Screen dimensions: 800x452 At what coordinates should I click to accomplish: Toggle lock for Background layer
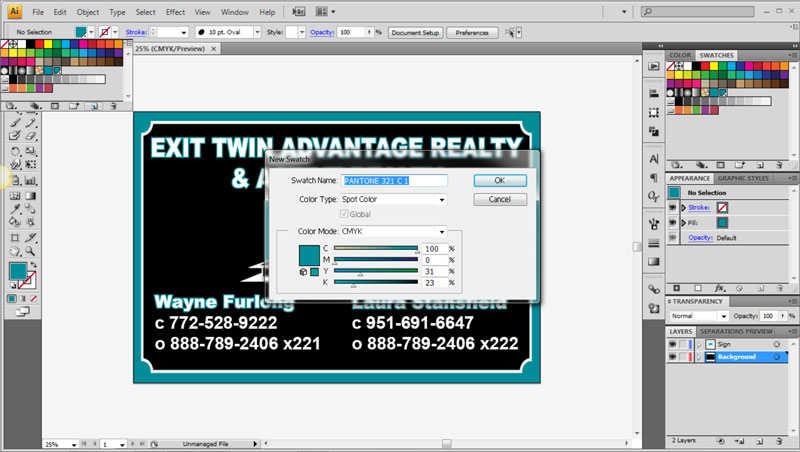pyautogui.click(x=683, y=357)
